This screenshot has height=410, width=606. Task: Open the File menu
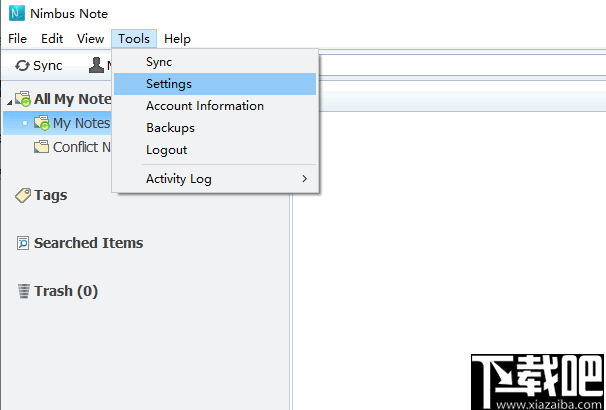[x=17, y=39]
